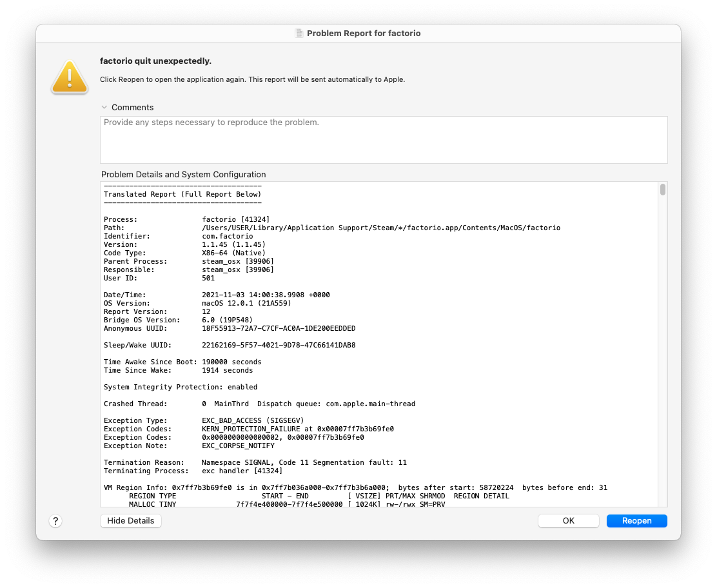Click the factorio.app path line in report
The height and width of the screenshot is (588, 717).
pos(380,228)
